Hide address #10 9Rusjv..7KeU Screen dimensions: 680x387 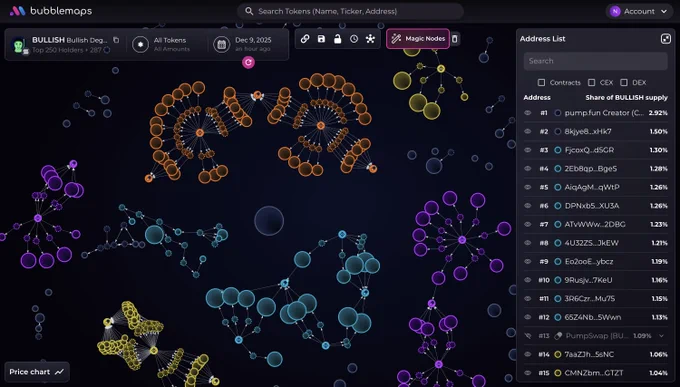tap(528, 280)
